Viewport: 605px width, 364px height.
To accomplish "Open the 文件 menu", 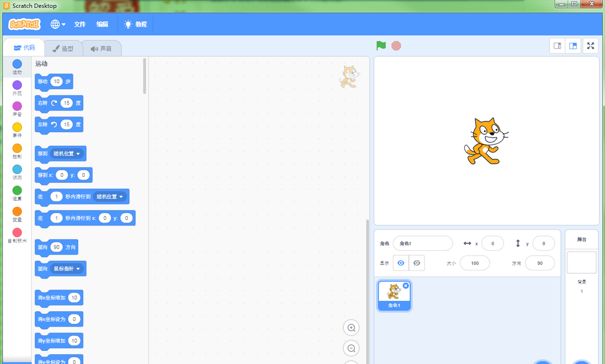I will click(x=80, y=24).
